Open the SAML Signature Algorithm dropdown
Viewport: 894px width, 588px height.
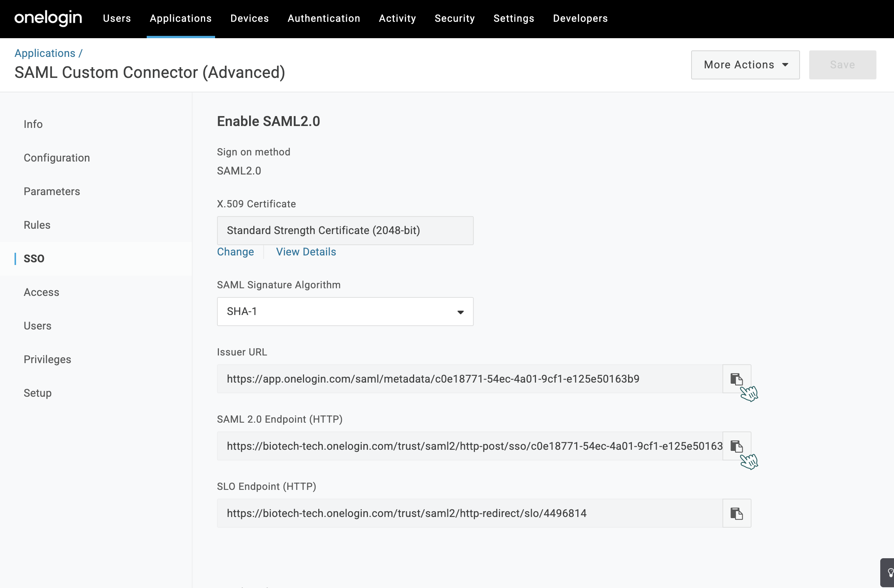(x=345, y=312)
